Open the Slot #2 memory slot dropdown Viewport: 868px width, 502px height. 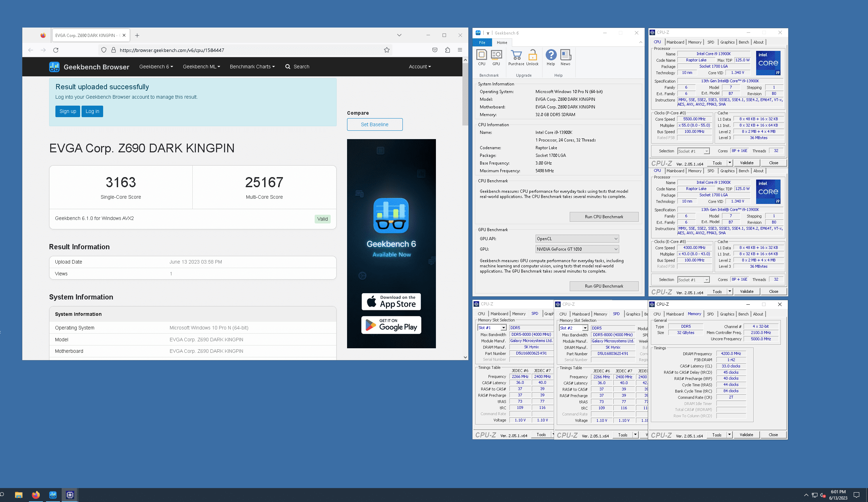coord(573,328)
